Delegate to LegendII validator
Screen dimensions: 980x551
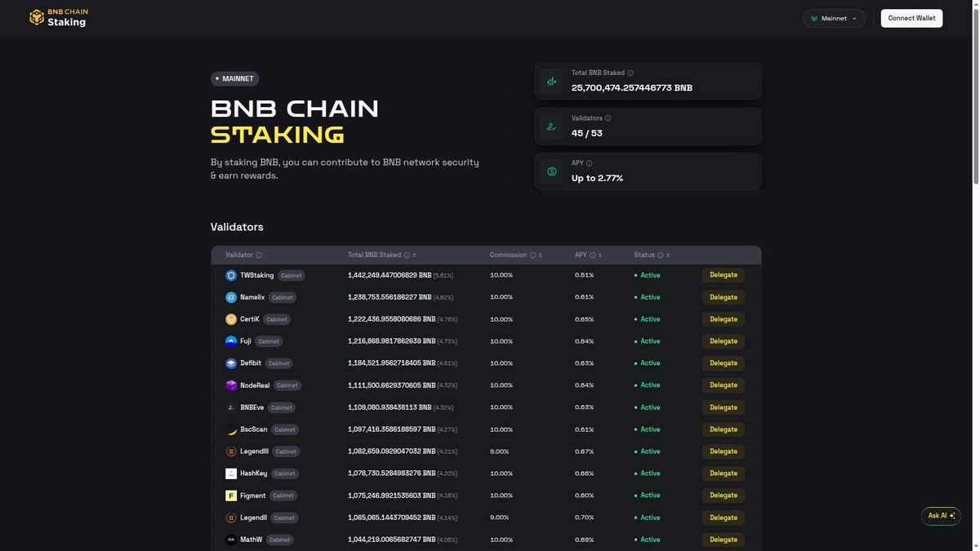[x=724, y=518]
